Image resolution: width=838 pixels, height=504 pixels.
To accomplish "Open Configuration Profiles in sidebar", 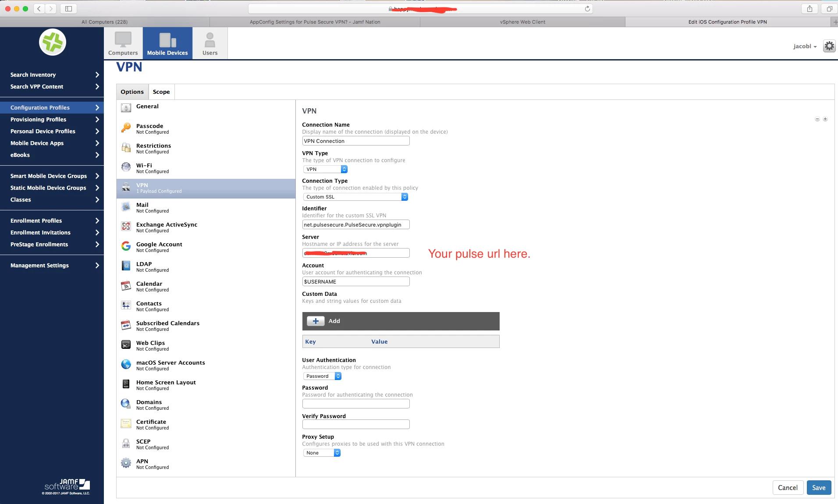I will click(x=52, y=107).
